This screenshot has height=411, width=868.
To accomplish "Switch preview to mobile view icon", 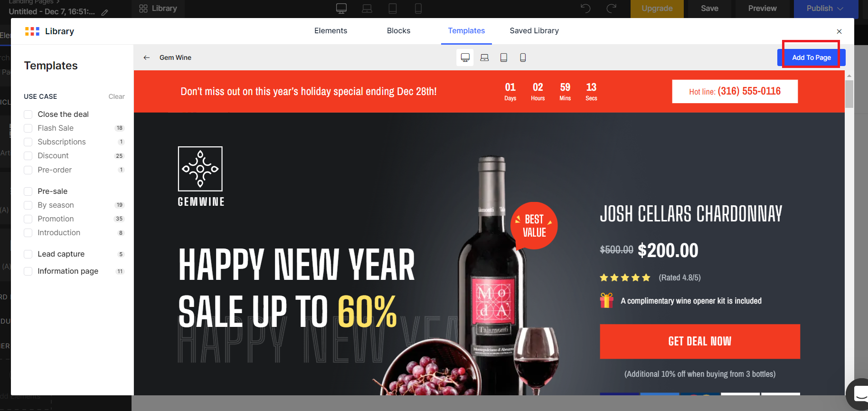I will tap(523, 57).
